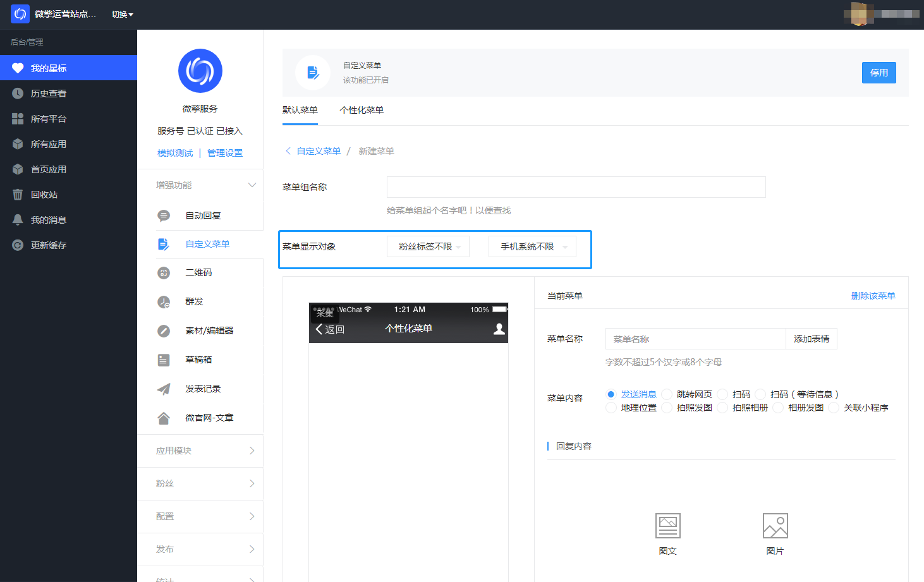Click the heart icon beside 我的星标
Image resolution: width=924 pixels, height=582 pixels.
coord(18,68)
